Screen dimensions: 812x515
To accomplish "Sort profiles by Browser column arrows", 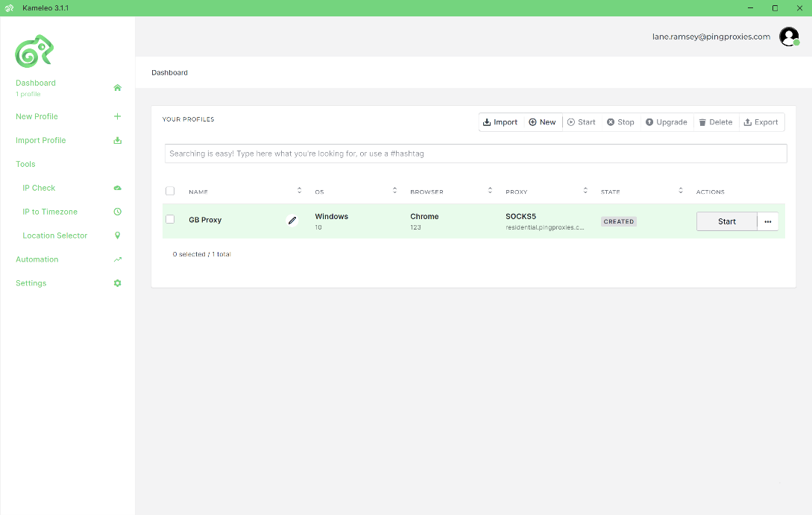I will 490,191.
